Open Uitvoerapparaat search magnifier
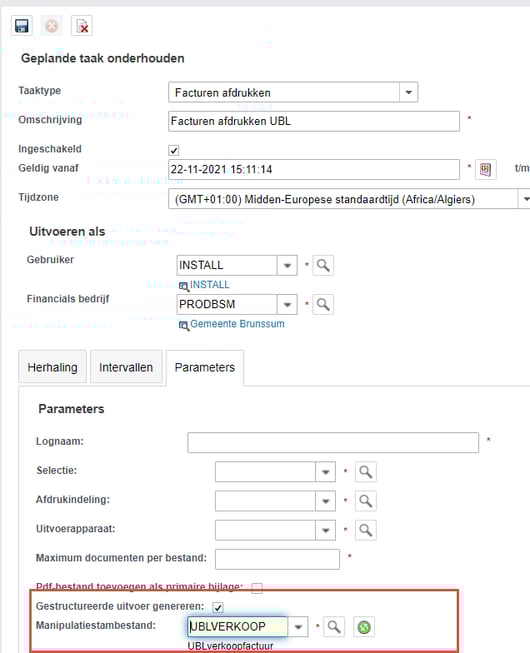The image size is (530, 653). coord(366,530)
